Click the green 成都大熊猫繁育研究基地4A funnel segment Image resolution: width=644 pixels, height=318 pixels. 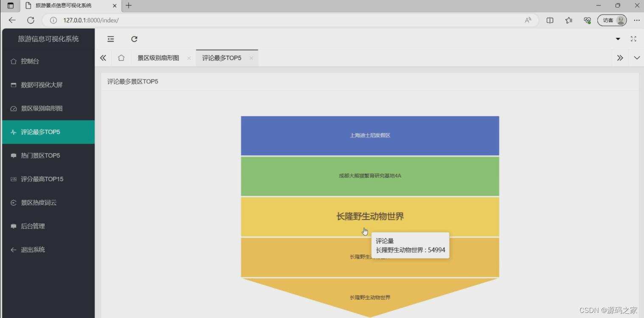coord(370,176)
